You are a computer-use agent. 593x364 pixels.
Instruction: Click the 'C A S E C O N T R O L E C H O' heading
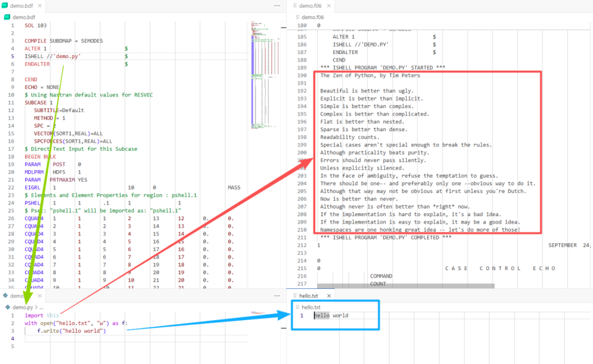point(500,268)
